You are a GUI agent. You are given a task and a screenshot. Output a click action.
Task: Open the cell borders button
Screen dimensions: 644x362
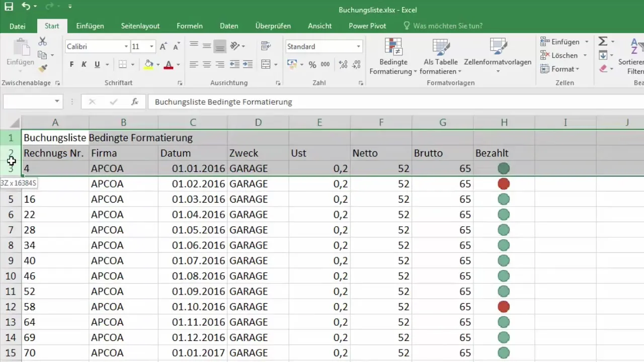tap(122, 64)
